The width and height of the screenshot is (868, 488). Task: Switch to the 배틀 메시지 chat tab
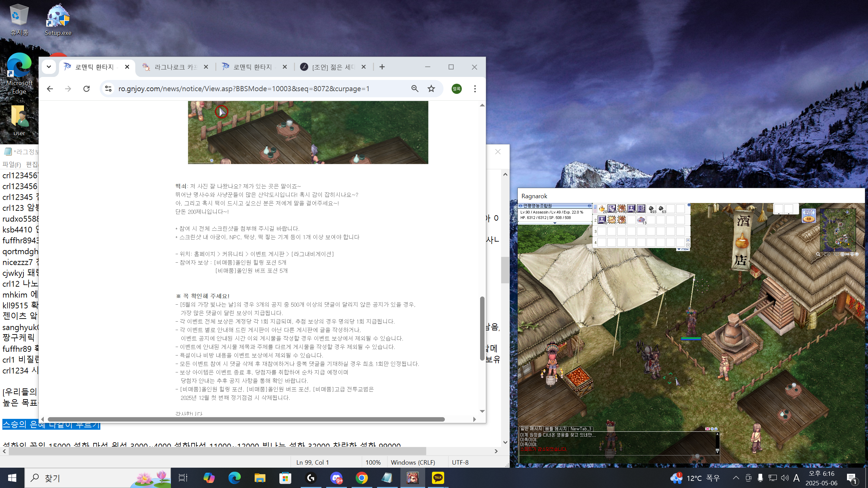tap(556, 429)
